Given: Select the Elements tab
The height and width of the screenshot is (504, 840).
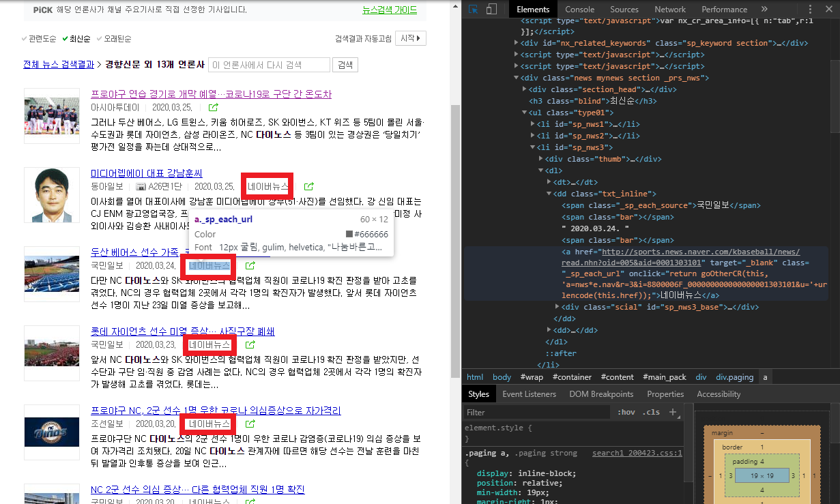Looking at the screenshot, I should [533, 10].
